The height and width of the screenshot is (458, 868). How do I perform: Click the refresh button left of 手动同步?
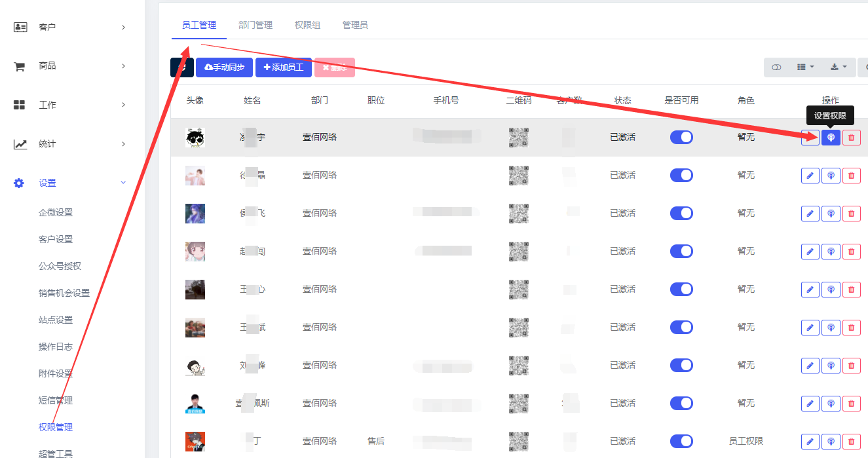pos(182,67)
